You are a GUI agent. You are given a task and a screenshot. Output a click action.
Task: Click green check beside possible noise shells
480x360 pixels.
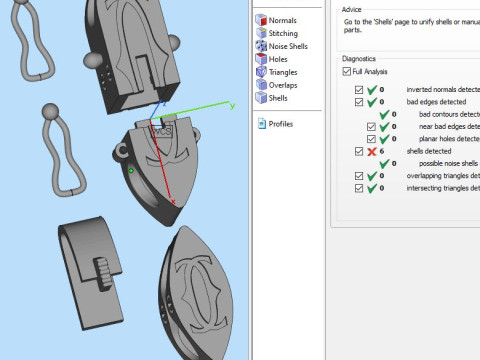pos(384,164)
